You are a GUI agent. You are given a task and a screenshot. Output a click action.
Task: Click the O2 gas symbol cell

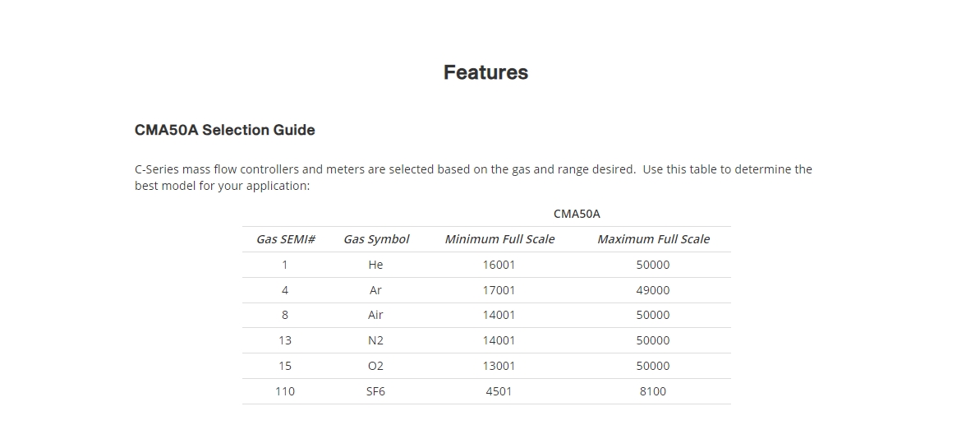coord(376,366)
